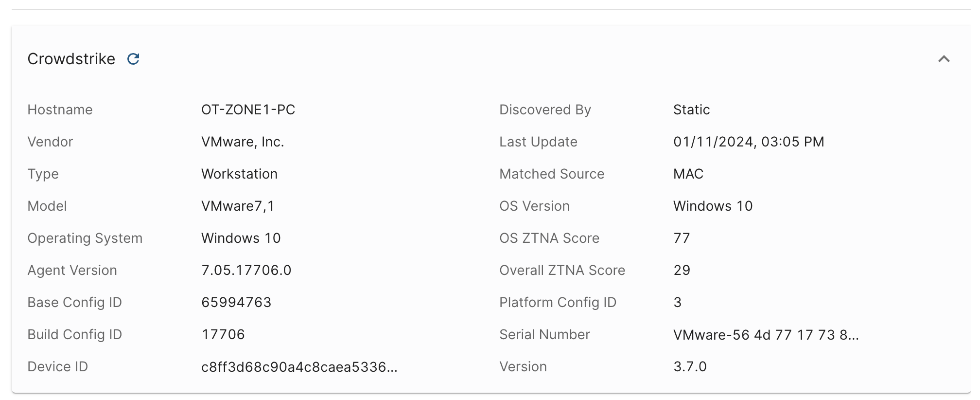
Task: Click the Base Config ID value 65994763
Action: click(236, 303)
